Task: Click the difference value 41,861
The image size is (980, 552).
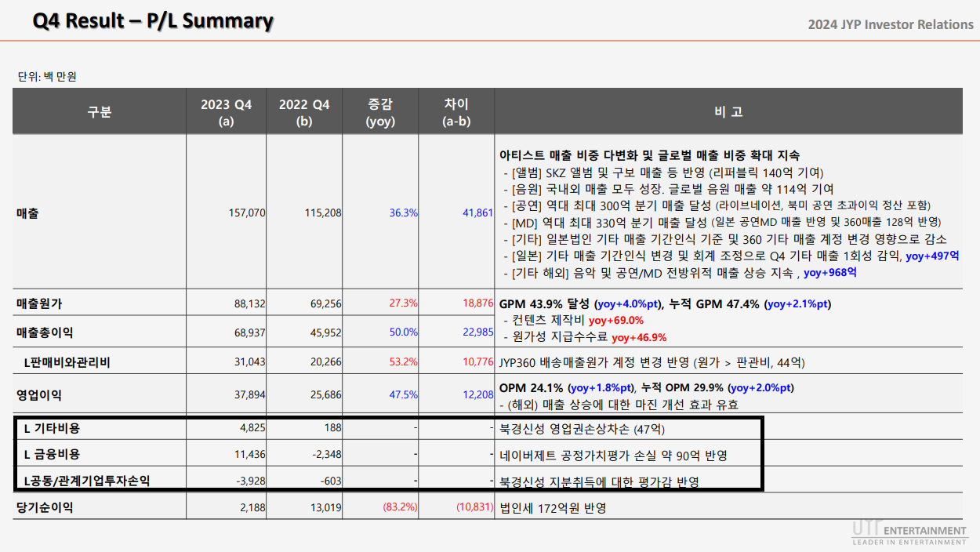Action: pos(478,212)
